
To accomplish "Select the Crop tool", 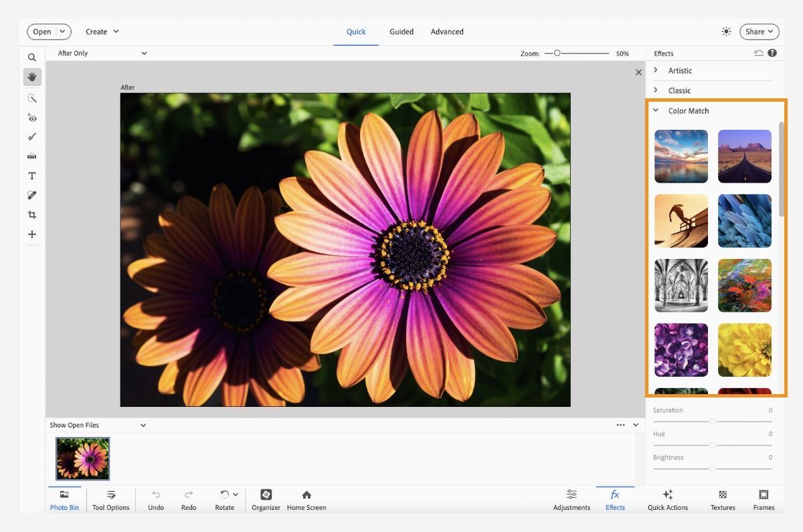I will pos(32,215).
